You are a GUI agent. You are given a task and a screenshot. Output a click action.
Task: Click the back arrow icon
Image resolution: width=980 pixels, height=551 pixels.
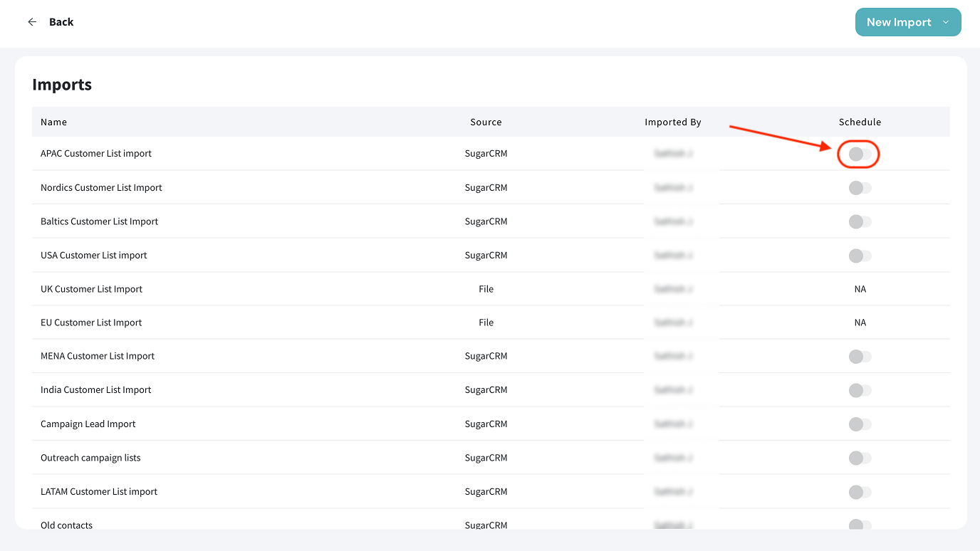tap(32, 22)
